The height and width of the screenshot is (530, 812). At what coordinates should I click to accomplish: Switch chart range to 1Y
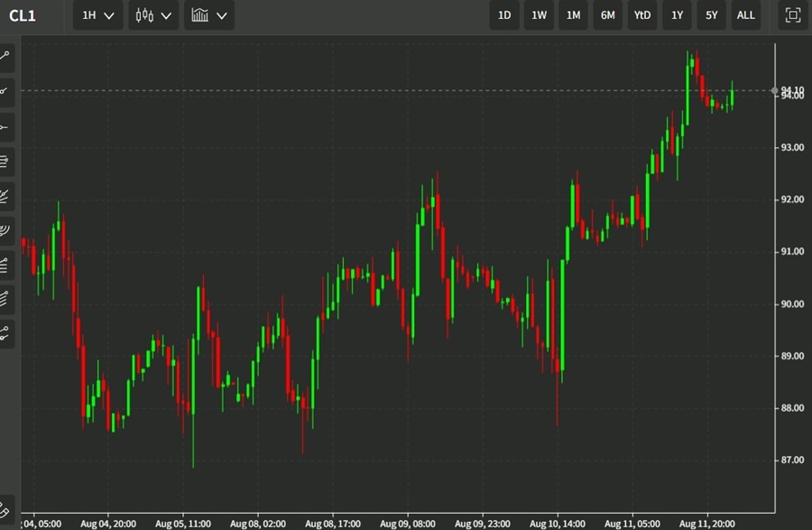coord(677,15)
